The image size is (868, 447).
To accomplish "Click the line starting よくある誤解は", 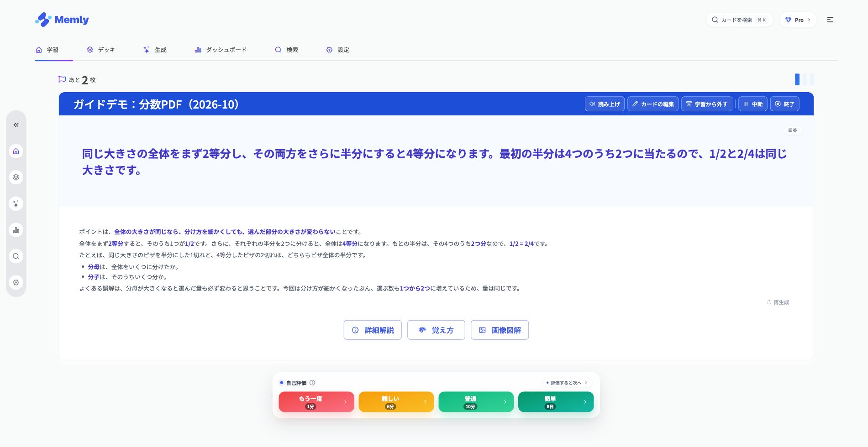I will pyautogui.click(x=300, y=288).
